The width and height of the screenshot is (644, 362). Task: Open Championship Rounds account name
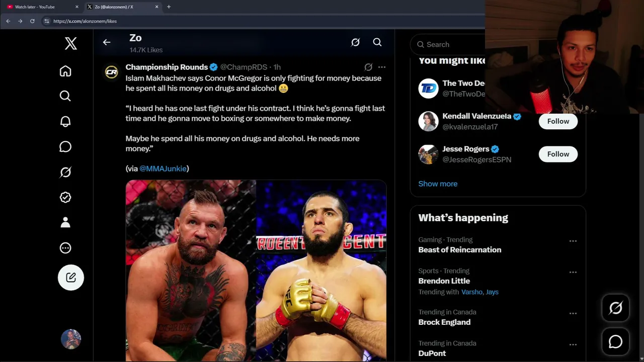[x=167, y=67]
